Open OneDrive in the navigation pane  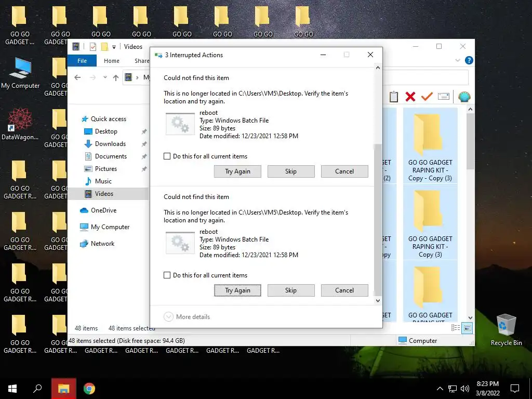98,210
